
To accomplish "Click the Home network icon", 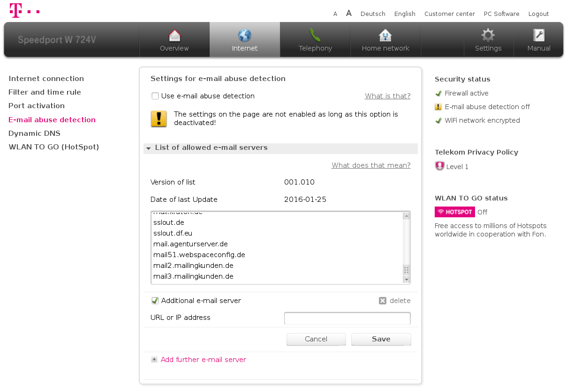I will [x=385, y=36].
